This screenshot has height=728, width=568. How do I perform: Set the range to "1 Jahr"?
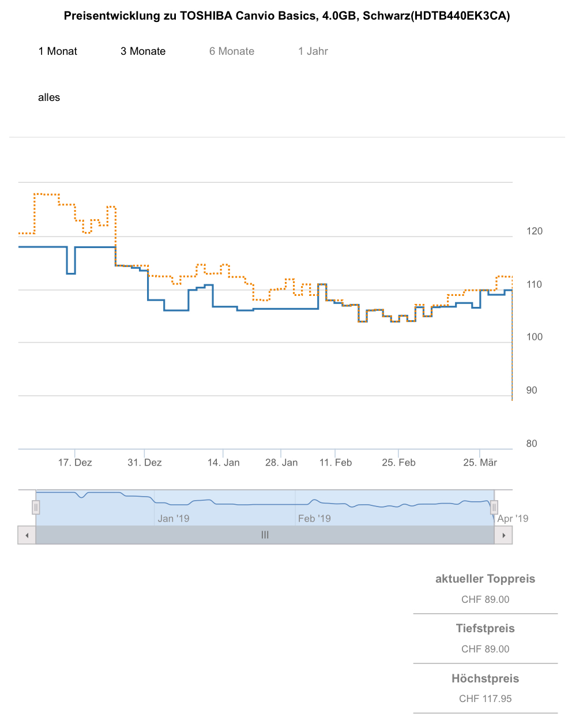313,51
